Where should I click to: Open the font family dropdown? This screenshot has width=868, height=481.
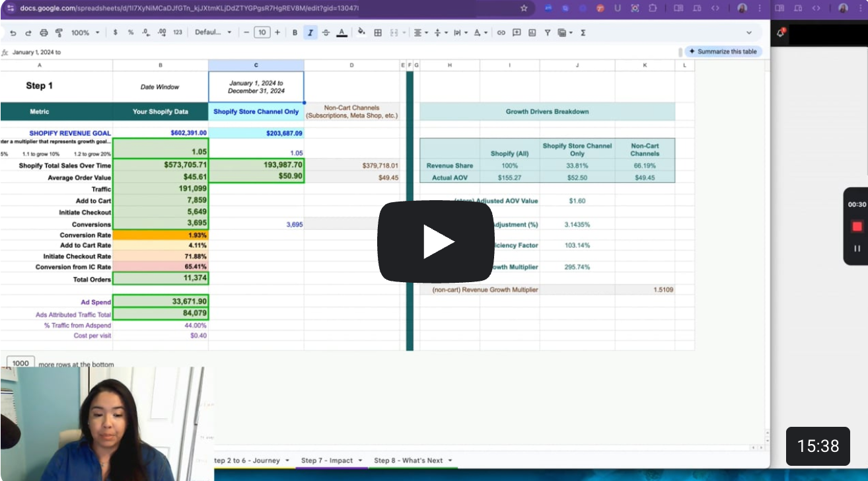(x=213, y=32)
